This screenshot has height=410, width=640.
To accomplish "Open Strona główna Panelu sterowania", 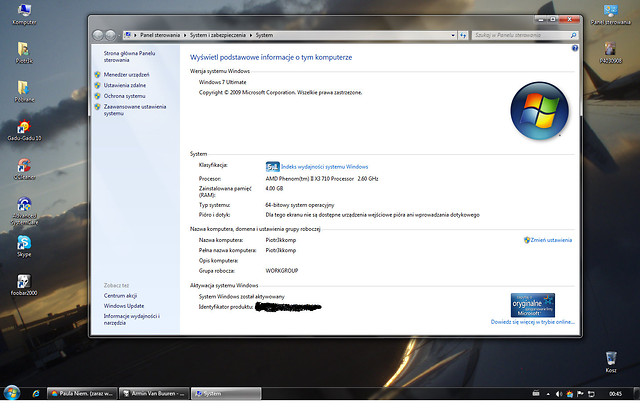I will [129, 56].
